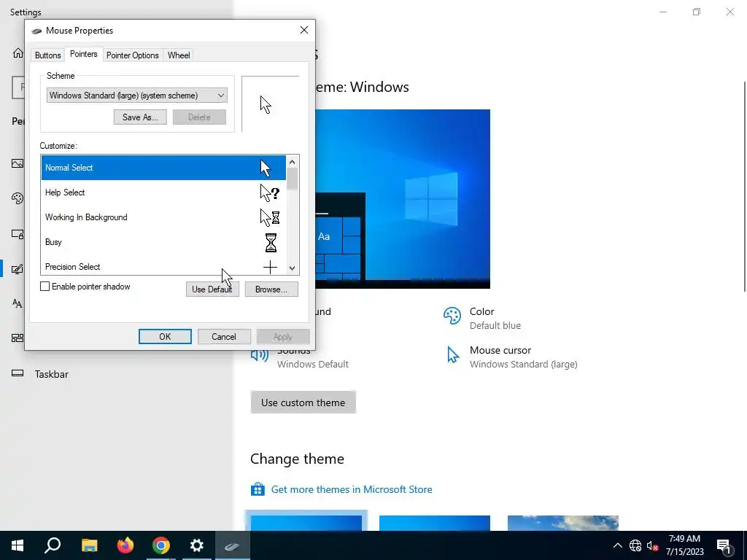Viewport: 747px width, 560px height.
Task: Click the Windows theme preview image
Action: point(403,199)
